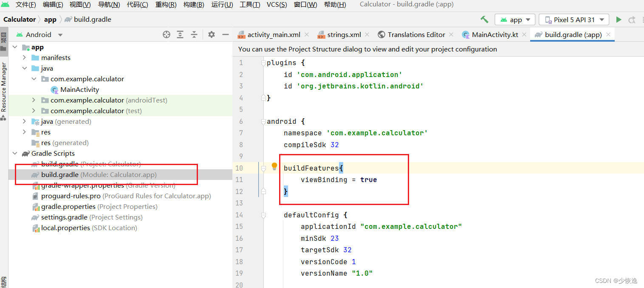644x288 pixels.
Task: Expand com.example.calculator (test) package
Action: pos(34,111)
